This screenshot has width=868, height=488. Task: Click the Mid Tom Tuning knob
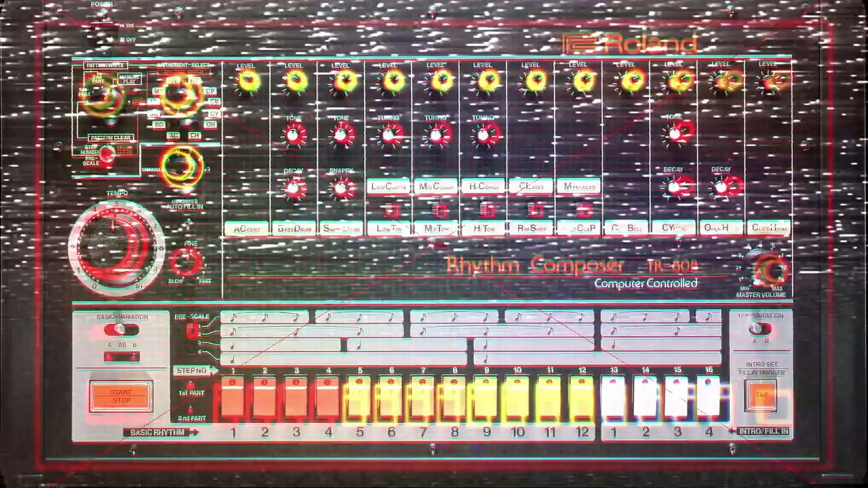438,136
